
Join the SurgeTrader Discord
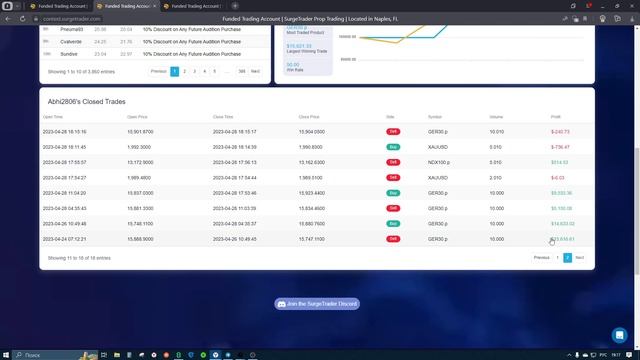(317, 304)
